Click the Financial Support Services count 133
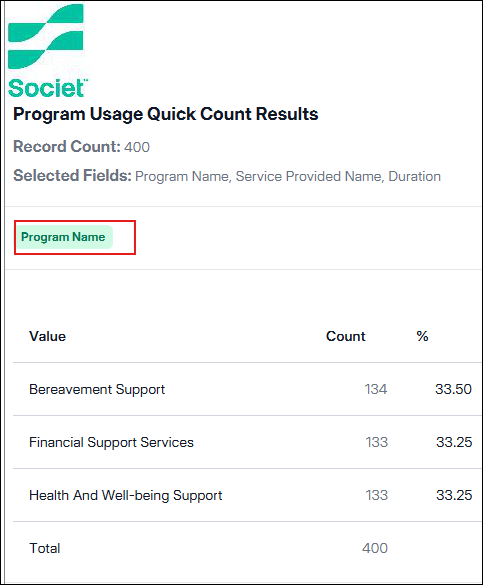483x585 pixels. point(377,442)
